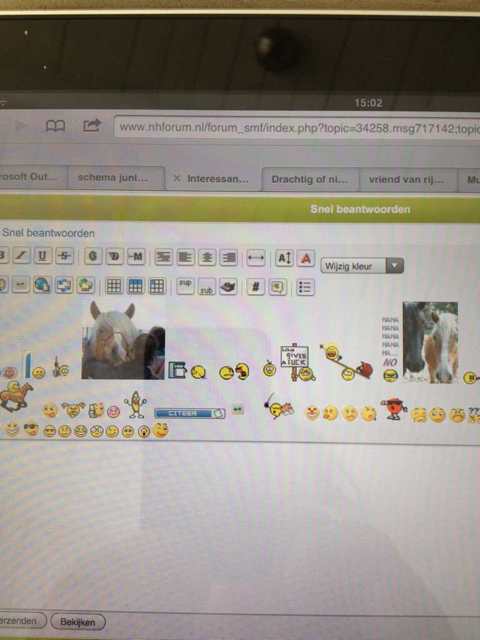
Task: Switch to the Drachtig of ni... tab
Action: pos(310,179)
